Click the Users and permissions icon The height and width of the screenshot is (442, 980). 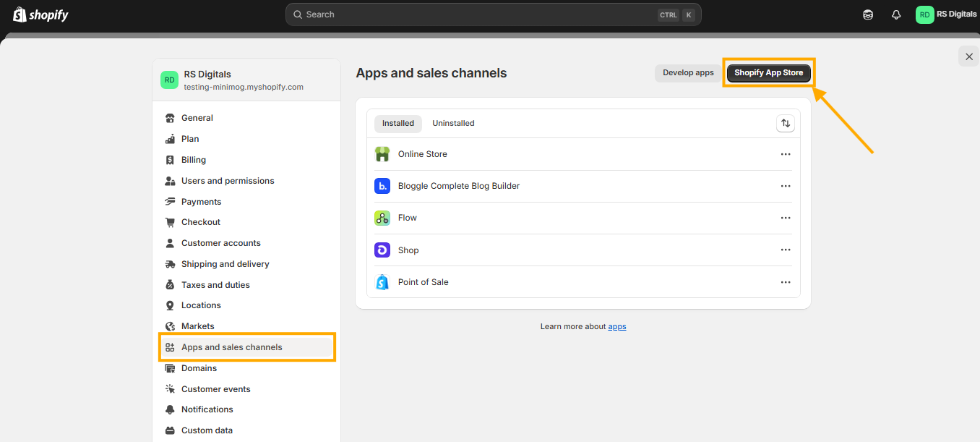(x=170, y=181)
